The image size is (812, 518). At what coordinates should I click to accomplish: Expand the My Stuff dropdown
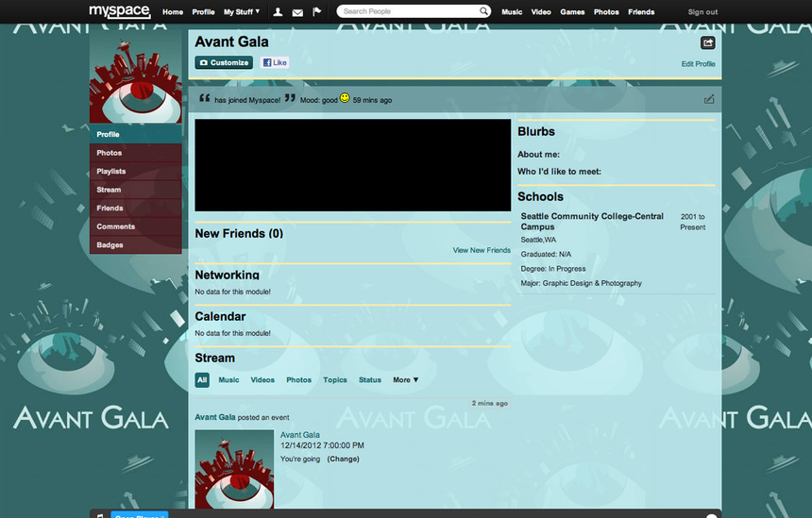point(242,12)
